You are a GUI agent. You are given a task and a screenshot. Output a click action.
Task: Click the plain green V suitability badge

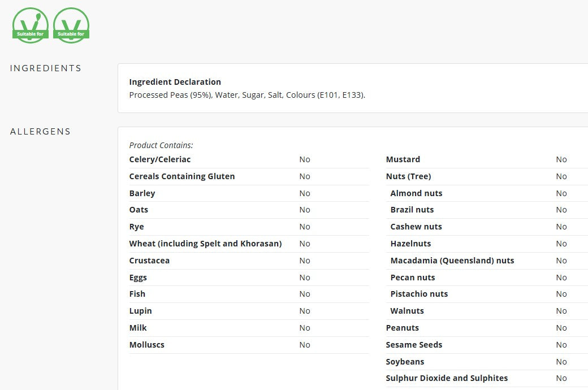coord(71,25)
